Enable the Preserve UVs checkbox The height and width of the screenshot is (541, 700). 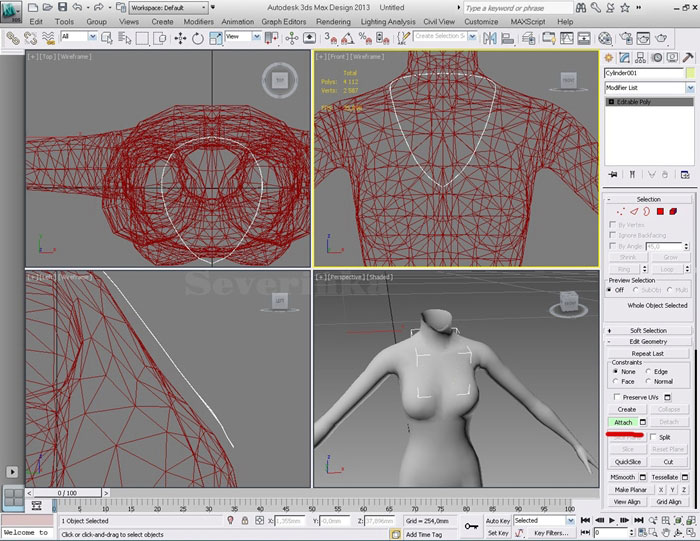click(x=615, y=397)
